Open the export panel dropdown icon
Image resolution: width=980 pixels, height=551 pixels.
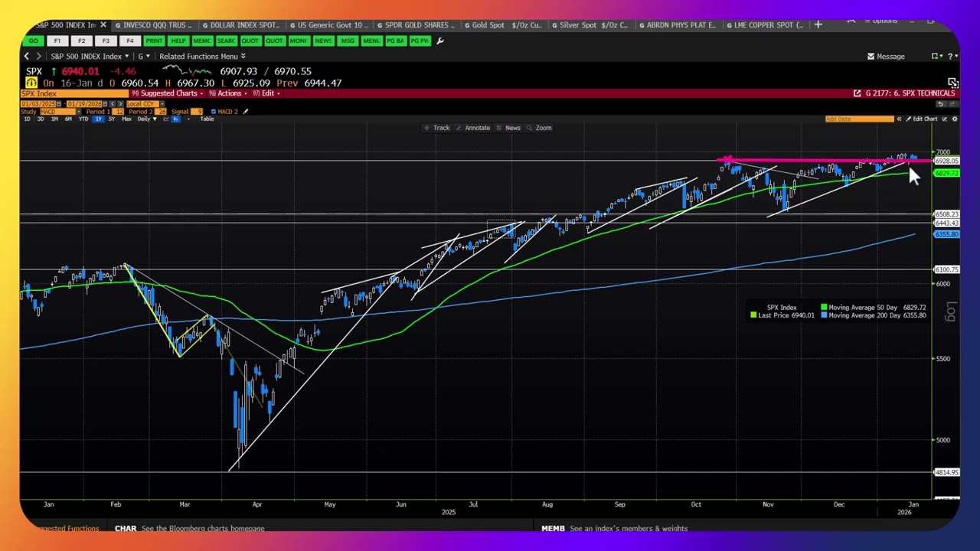(937, 57)
